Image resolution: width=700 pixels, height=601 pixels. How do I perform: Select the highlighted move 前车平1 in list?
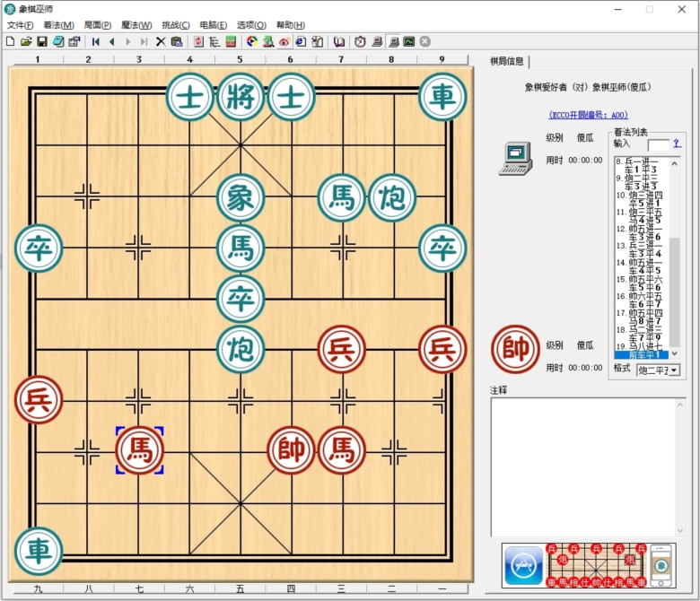pos(641,354)
